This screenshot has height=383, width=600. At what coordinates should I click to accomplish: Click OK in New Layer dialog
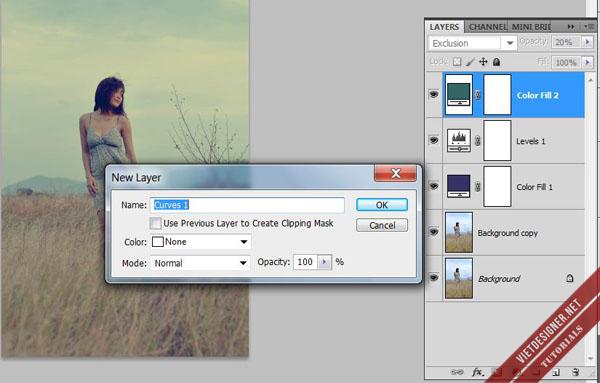tap(382, 205)
